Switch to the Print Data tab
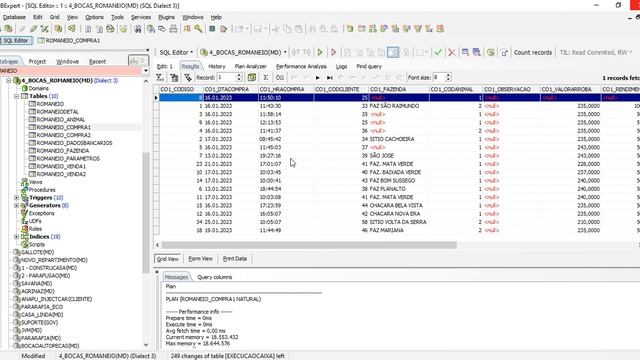This screenshot has height=360, width=640. coord(235,259)
